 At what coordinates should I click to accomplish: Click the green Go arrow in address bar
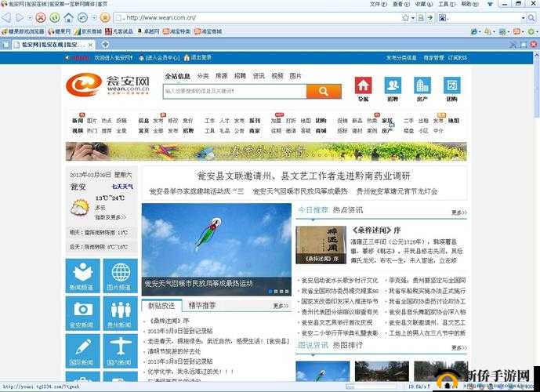click(429, 17)
